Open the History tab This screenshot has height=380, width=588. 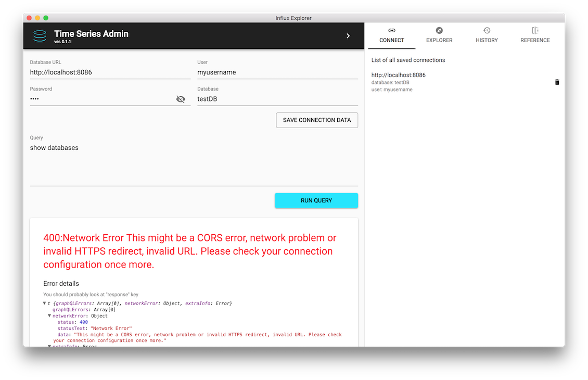[487, 35]
